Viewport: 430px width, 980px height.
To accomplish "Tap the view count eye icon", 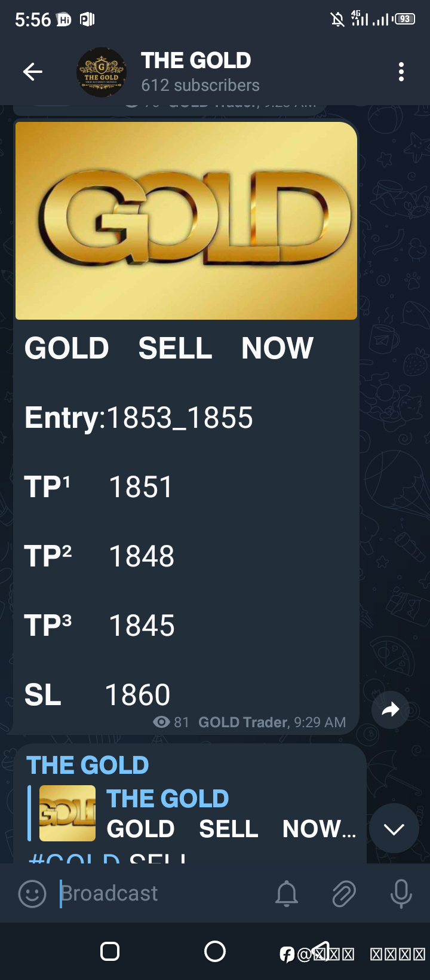I will tap(161, 722).
